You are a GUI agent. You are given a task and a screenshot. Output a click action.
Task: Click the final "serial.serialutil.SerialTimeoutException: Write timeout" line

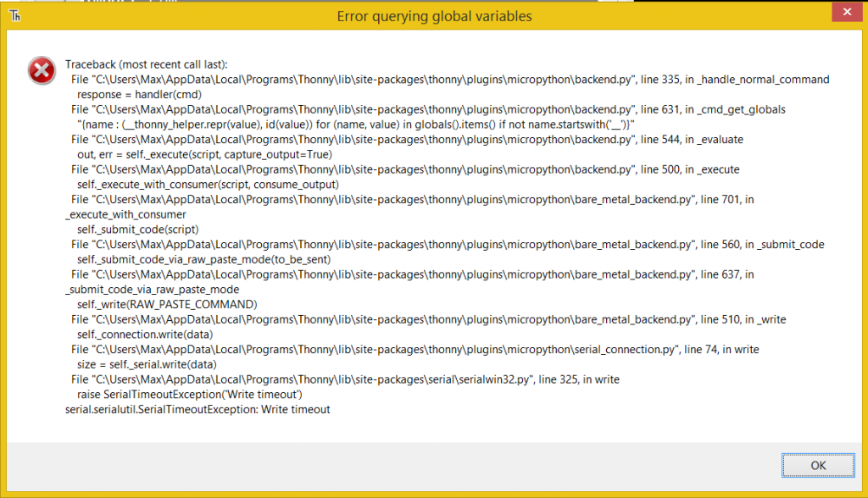click(x=198, y=409)
